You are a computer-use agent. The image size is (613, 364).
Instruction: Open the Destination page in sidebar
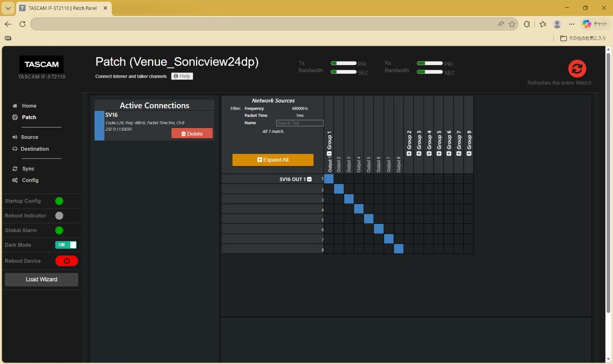point(31,149)
